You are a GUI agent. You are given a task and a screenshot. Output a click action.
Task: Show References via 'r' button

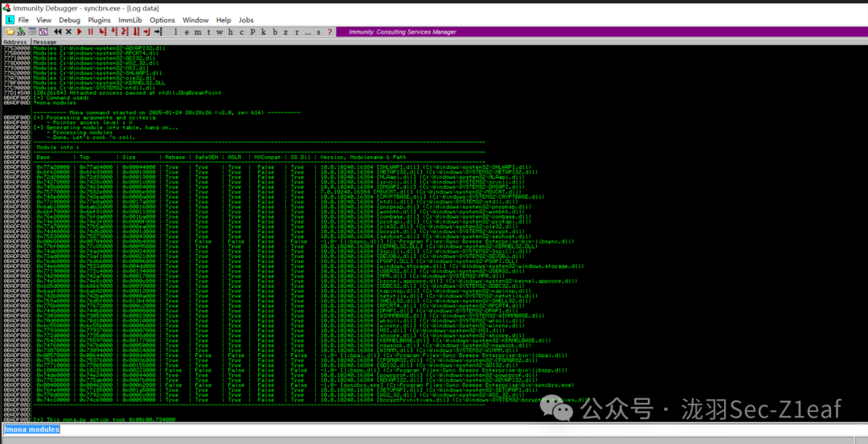[x=297, y=32]
